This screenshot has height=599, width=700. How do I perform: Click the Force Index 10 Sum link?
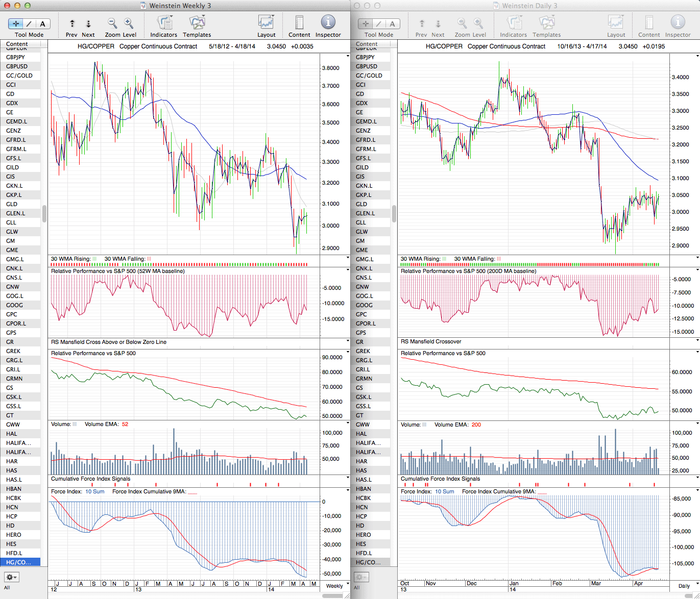pyautogui.click(x=94, y=492)
